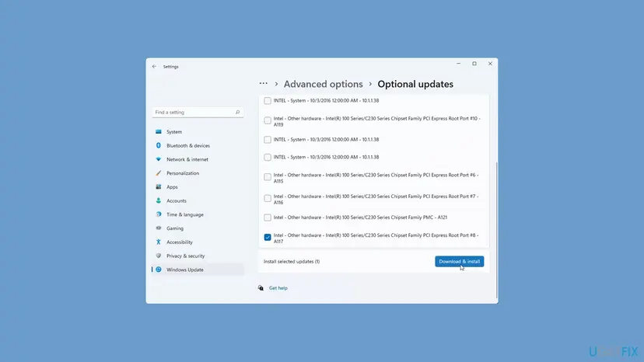The width and height of the screenshot is (644, 362).
Task: Check PCI Express Root Port #7 A116 box
Action: (x=268, y=198)
